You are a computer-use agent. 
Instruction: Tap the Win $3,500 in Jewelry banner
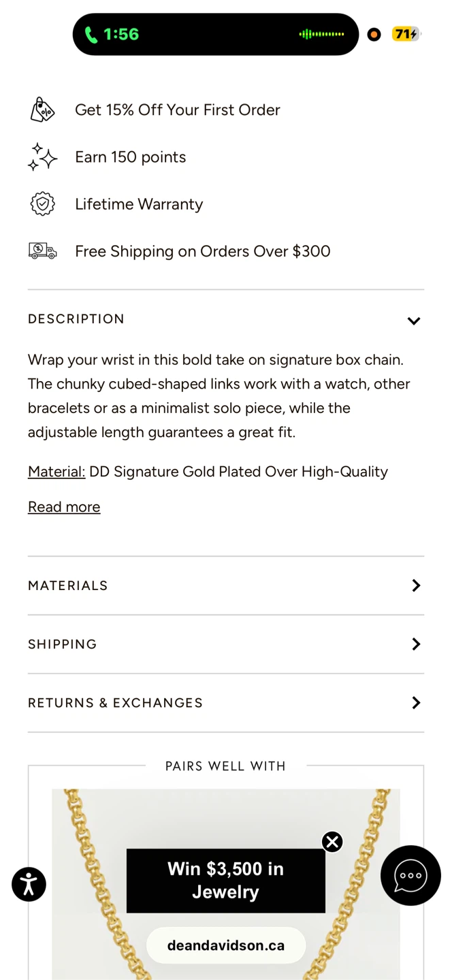226,881
